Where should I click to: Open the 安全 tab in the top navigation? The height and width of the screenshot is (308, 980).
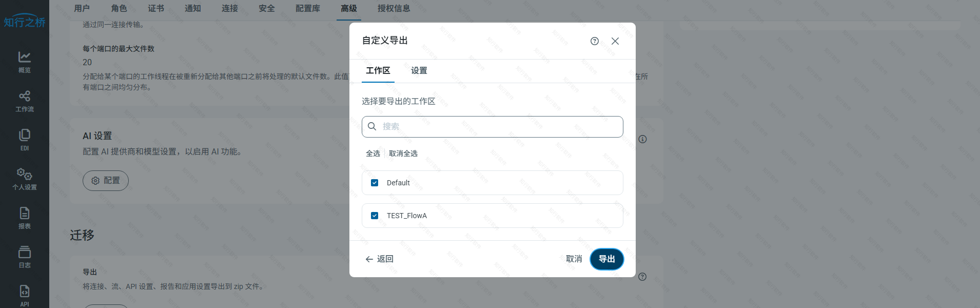click(x=267, y=8)
